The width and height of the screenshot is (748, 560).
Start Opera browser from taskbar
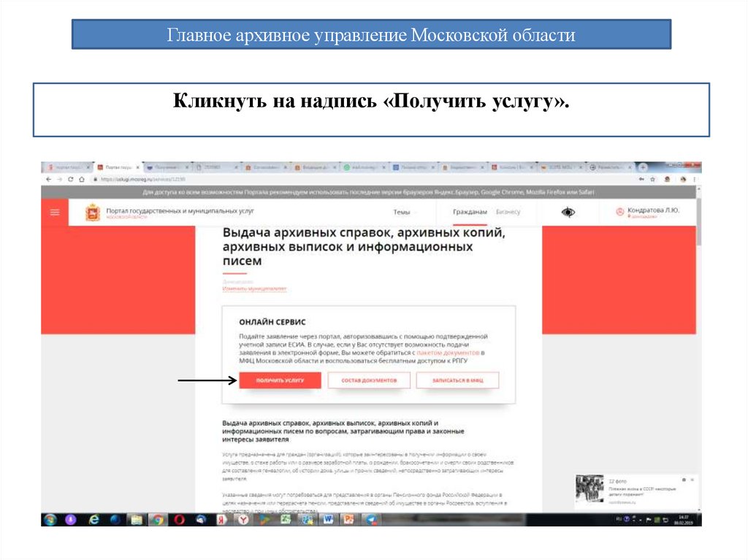point(178,521)
